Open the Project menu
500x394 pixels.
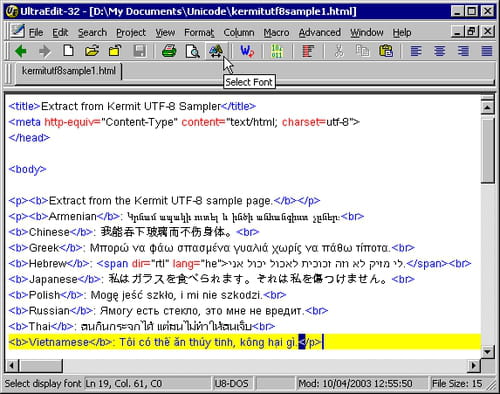pos(131,32)
